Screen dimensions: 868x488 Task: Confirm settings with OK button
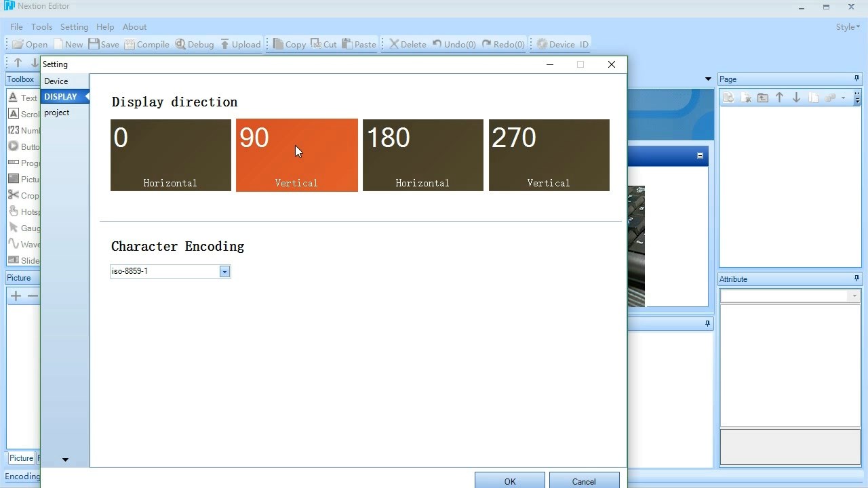click(510, 481)
